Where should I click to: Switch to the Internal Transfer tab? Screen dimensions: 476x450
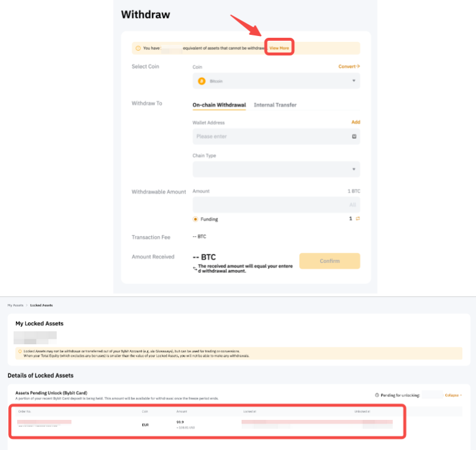pyautogui.click(x=275, y=105)
